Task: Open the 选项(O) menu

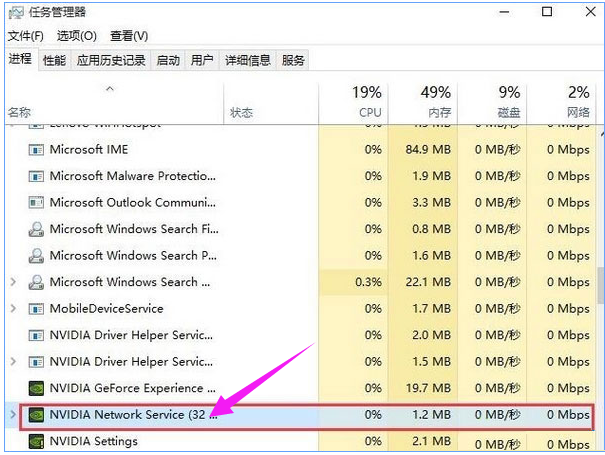Action: tap(76, 36)
